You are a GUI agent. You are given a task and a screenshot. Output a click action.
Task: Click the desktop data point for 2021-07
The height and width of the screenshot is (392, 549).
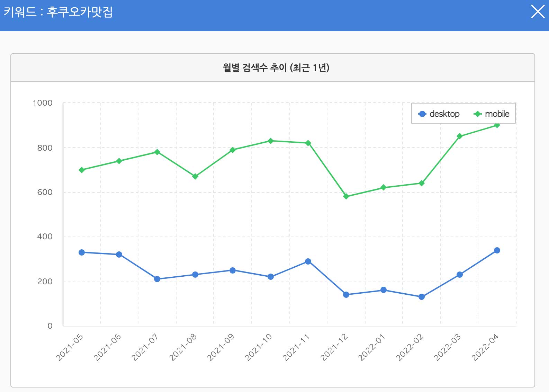pyautogui.click(x=157, y=279)
